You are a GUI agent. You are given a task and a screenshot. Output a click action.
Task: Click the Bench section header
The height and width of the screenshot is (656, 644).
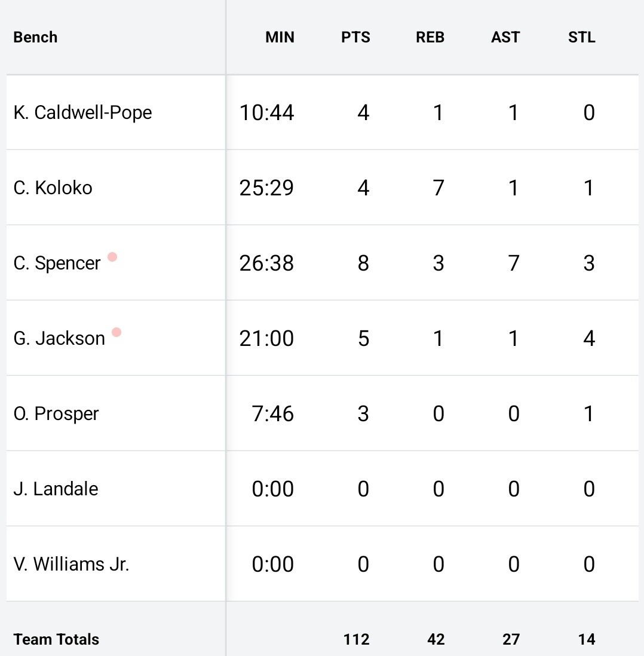click(x=35, y=37)
